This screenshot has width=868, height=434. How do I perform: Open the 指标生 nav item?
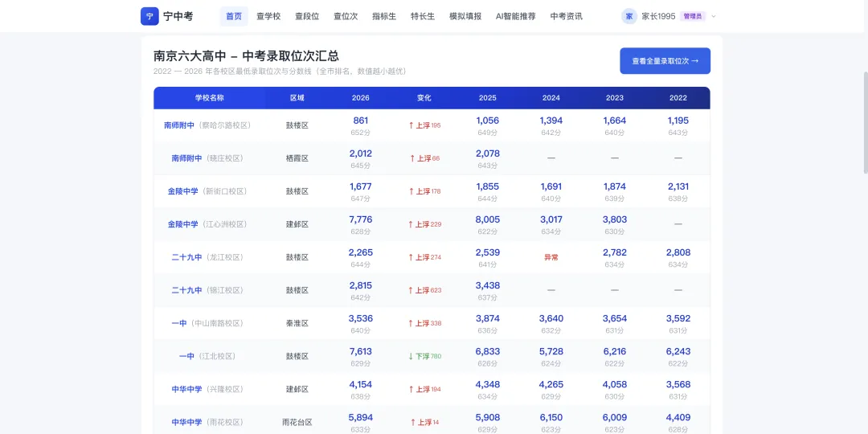point(384,16)
